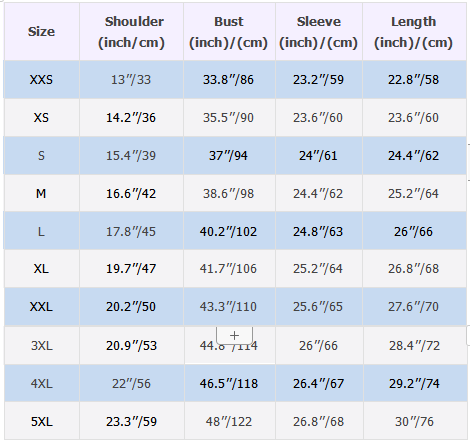Select the 5XL length value 30"/76
Viewport: 470px width, 444px height.
coord(414,421)
